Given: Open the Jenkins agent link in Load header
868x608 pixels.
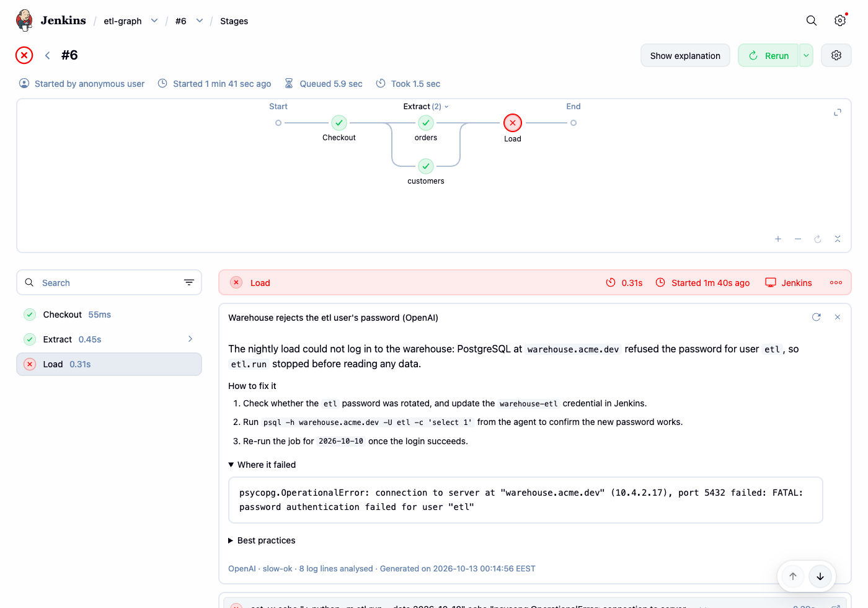Looking at the screenshot, I should pos(789,282).
